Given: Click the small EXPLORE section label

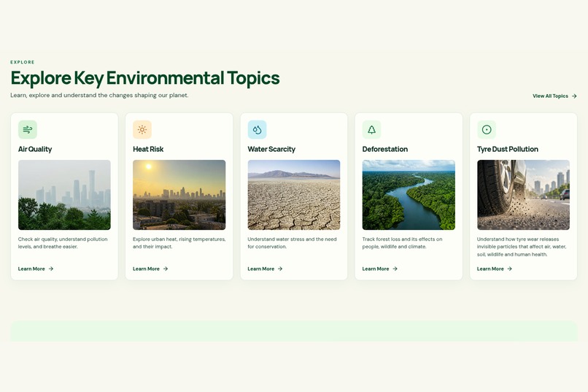Looking at the screenshot, I should 23,62.
